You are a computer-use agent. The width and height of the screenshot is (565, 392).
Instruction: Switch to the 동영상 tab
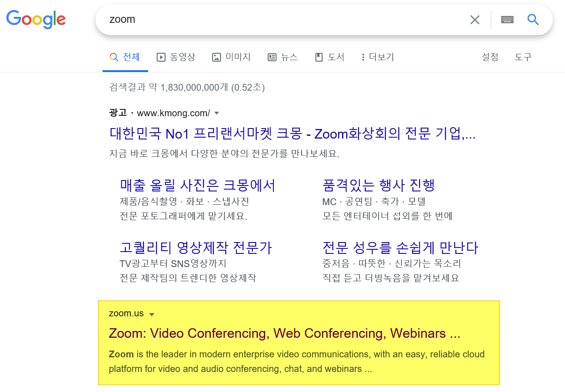click(176, 57)
